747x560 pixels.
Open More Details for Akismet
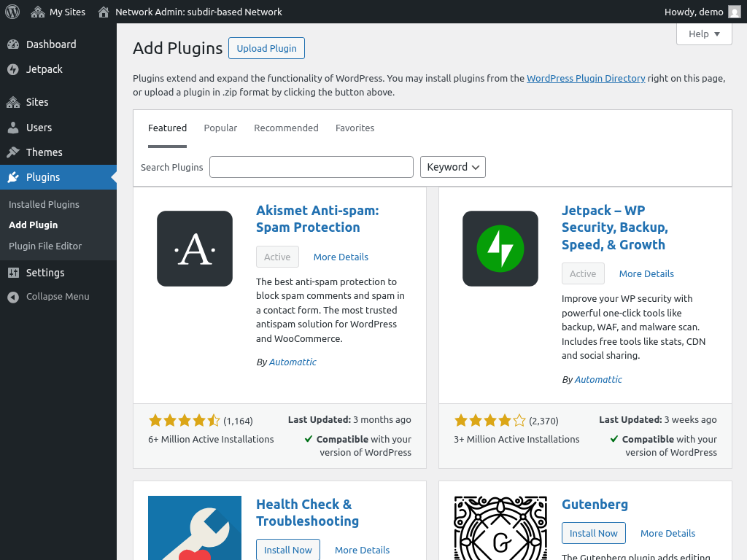click(341, 257)
